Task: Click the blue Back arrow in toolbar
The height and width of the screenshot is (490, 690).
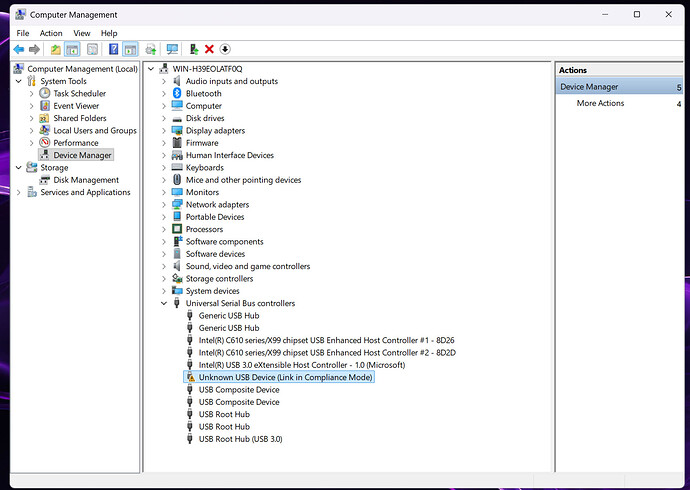Action: coord(18,49)
